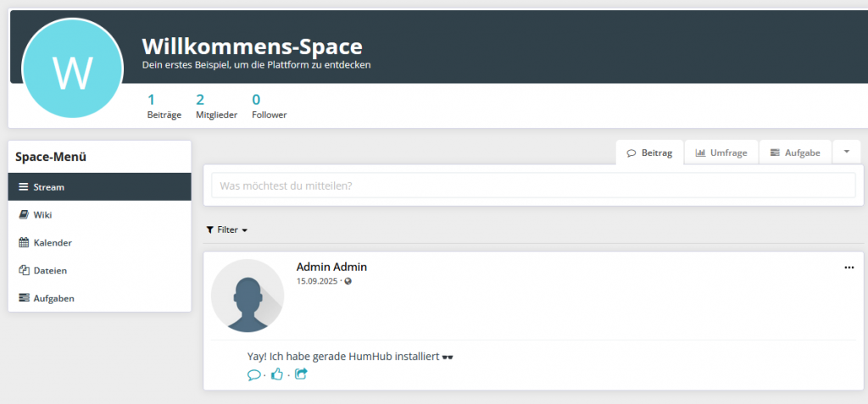Open the Wiki sidebar item
The height and width of the screenshot is (404, 868).
click(42, 215)
